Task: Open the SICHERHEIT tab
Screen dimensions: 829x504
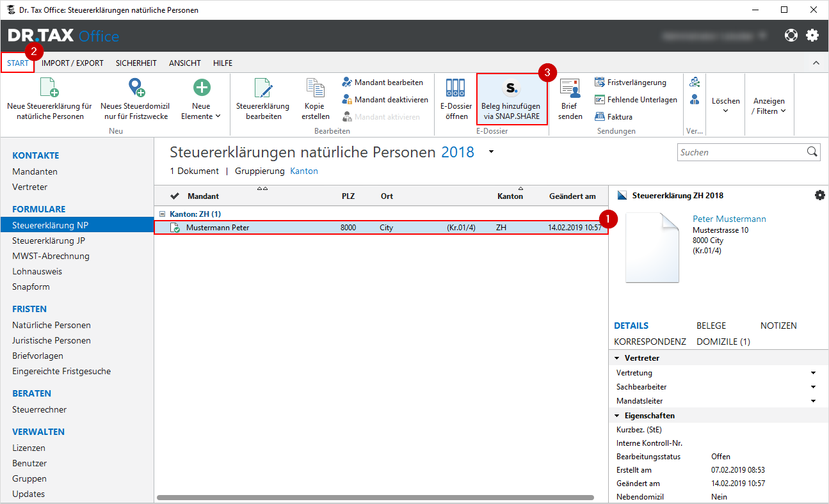Action: click(x=136, y=63)
